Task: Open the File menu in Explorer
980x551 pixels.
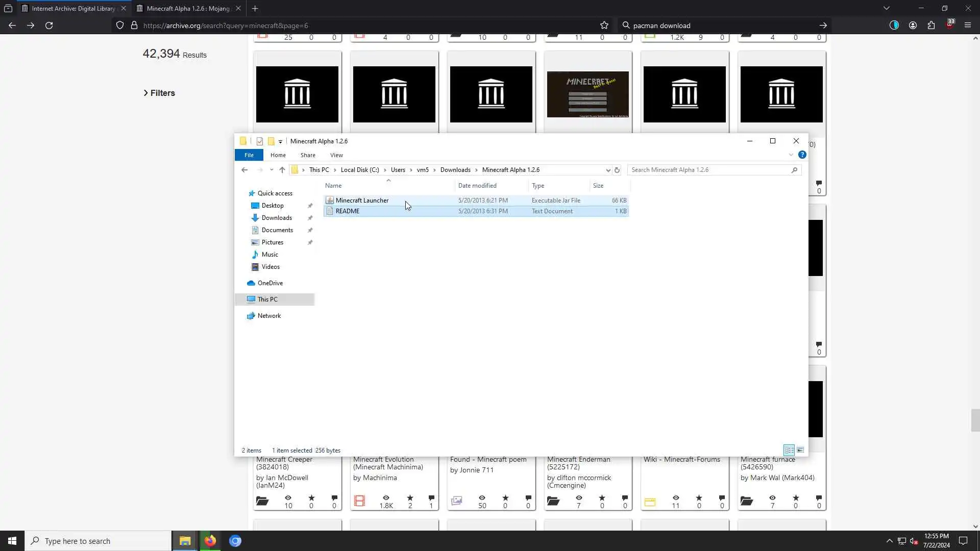Action: pyautogui.click(x=249, y=155)
